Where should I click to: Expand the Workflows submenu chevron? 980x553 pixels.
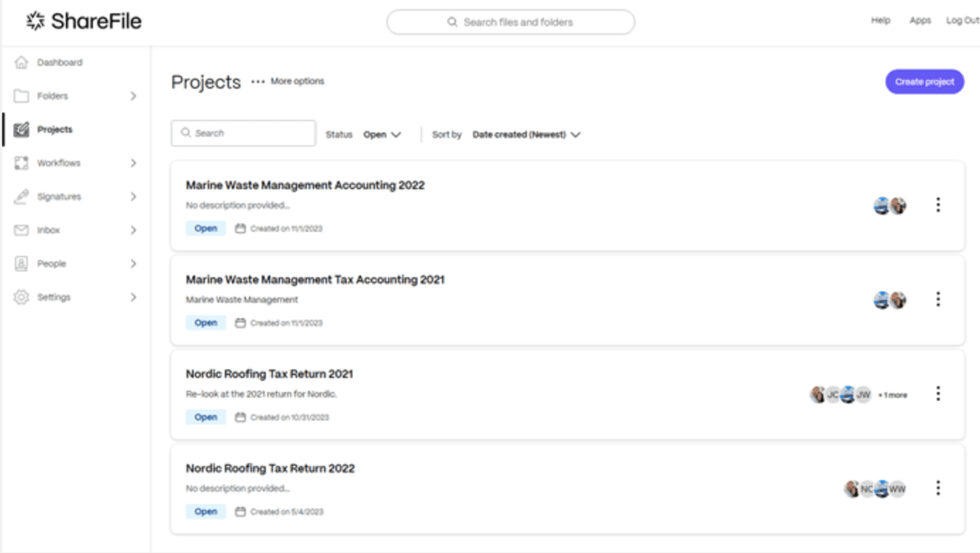[x=133, y=163]
